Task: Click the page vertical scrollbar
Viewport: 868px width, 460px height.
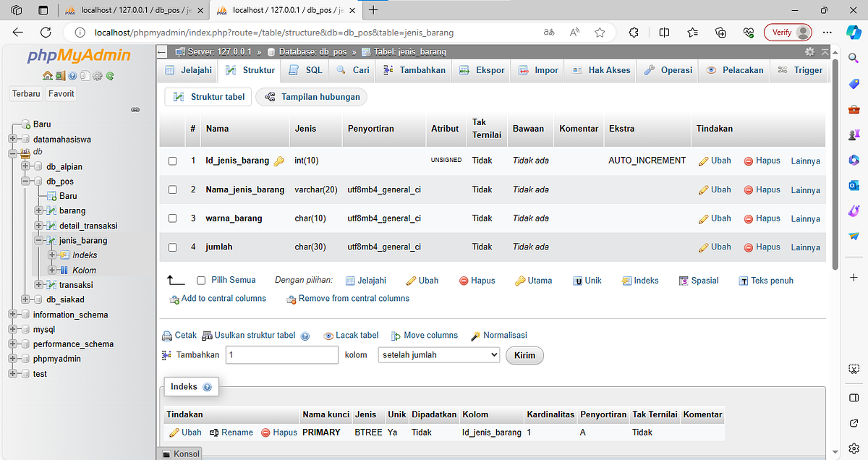Action: (835, 166)
